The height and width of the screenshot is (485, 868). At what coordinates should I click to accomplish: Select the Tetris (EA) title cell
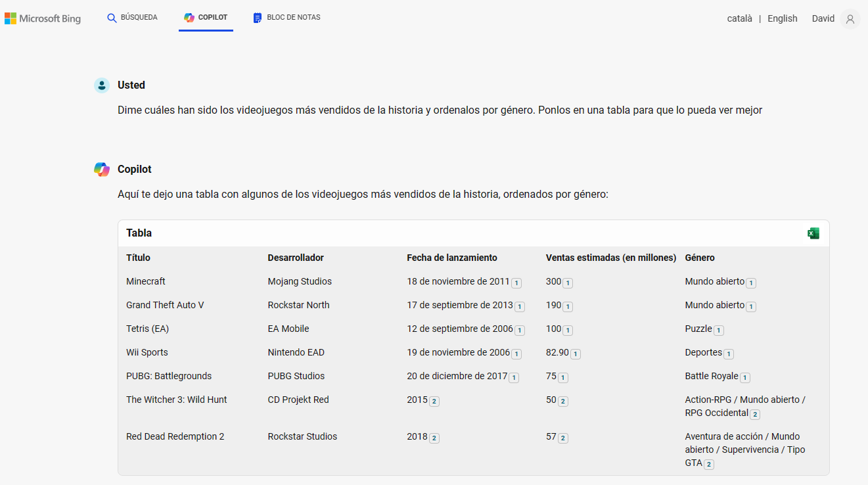tap(147, 329)
